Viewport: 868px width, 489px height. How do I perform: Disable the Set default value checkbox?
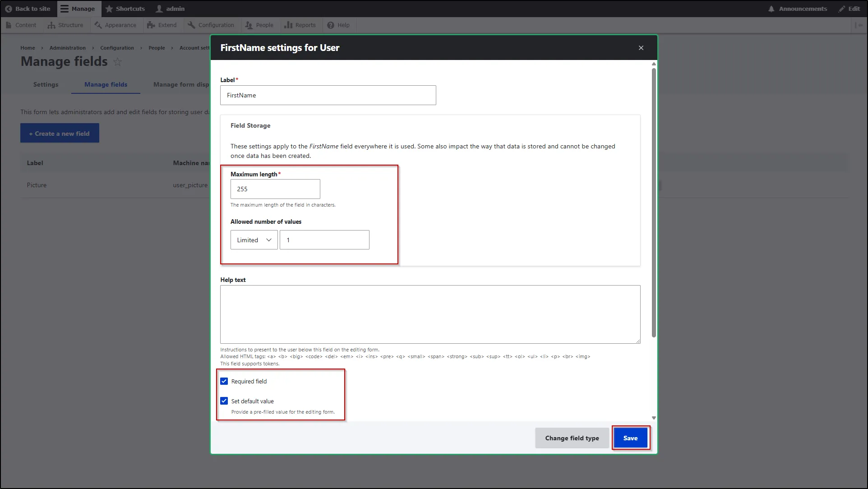[224, 401]
